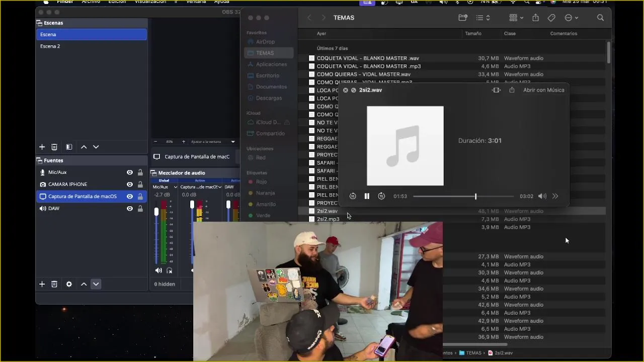Click Quick Look playback progress slider
644x362 pixels.
463,196
